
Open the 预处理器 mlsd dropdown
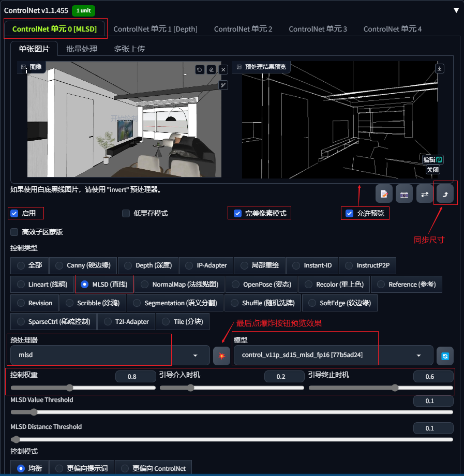(x=110, y=355)
